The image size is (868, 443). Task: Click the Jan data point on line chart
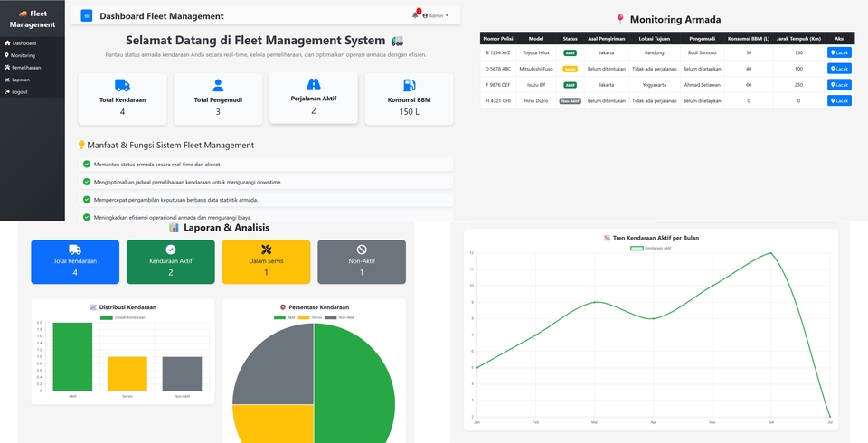(x=476, y=368)
